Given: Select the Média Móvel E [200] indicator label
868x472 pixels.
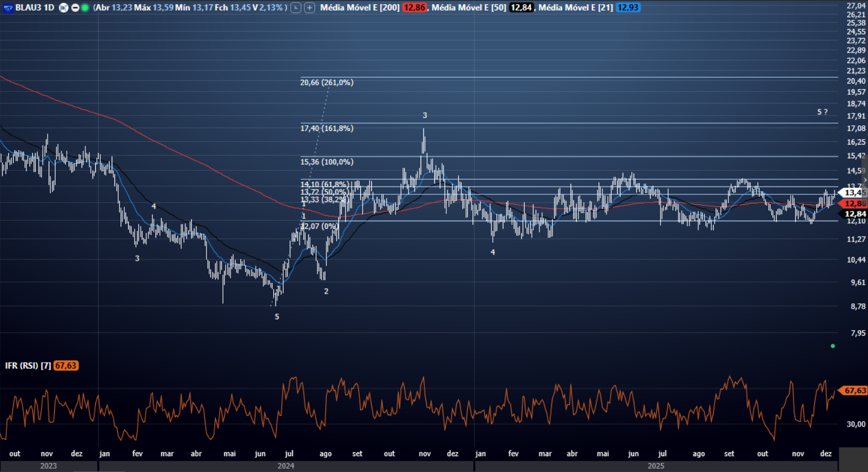Looking at the screenshot, I should click(359, 8).
